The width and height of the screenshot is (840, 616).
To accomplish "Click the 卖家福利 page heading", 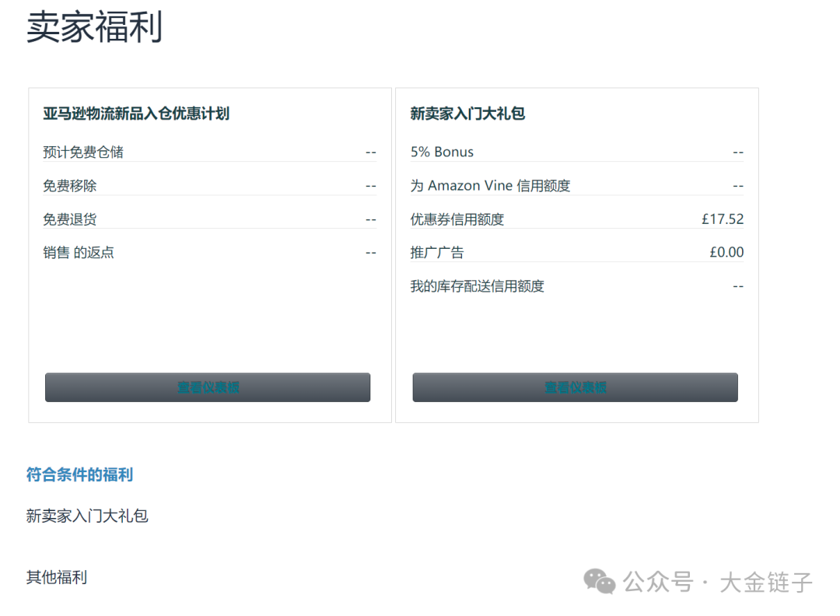I will [94, 26].
